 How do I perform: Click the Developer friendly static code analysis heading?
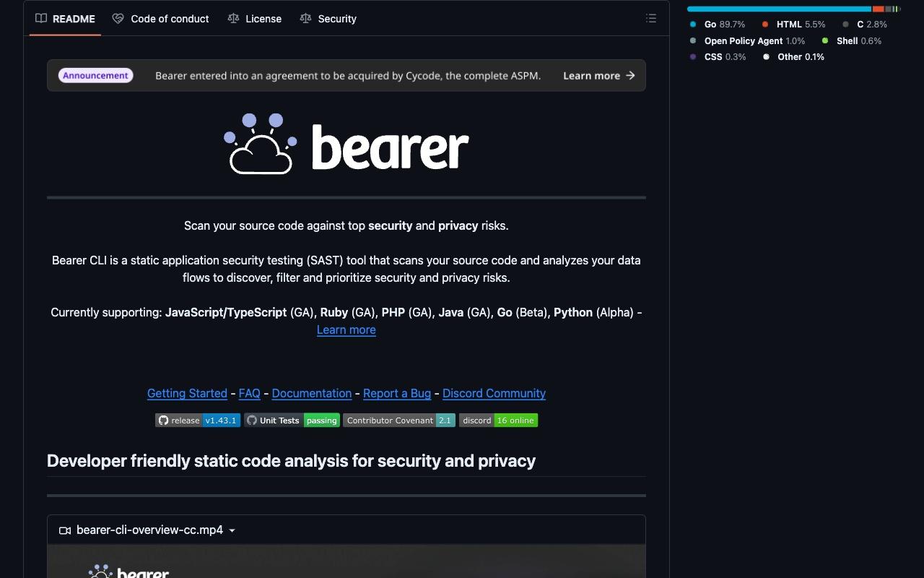(x=291, y=461)
